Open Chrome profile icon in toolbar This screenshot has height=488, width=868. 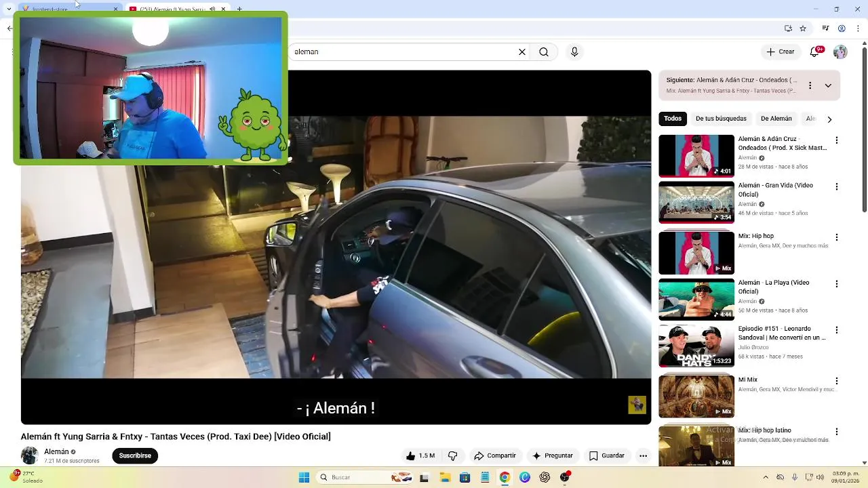842,28
